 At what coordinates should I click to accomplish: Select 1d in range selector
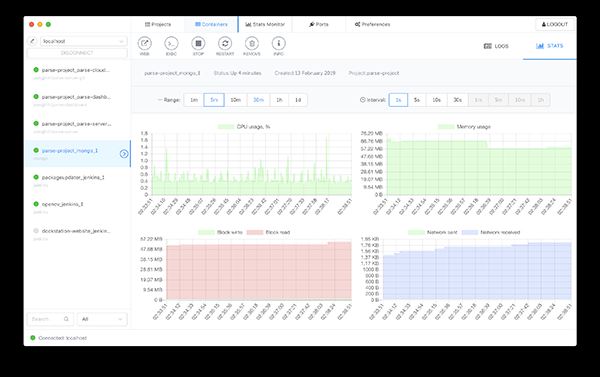298,100
